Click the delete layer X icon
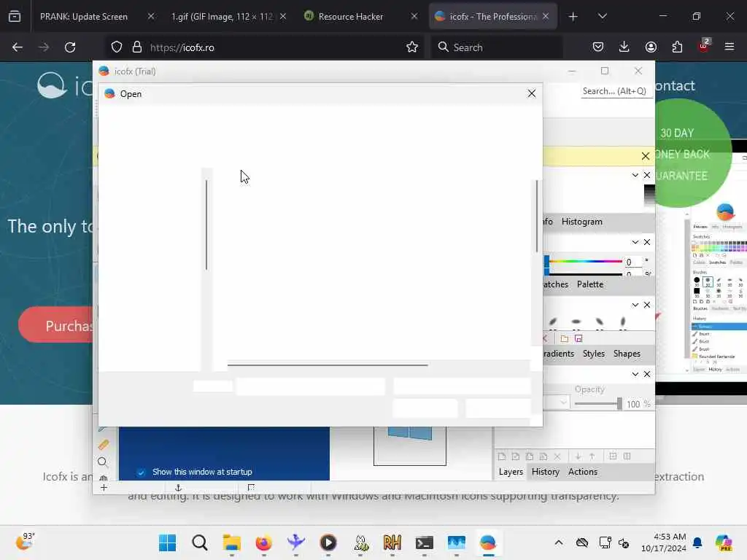 (x=557, y=456)
